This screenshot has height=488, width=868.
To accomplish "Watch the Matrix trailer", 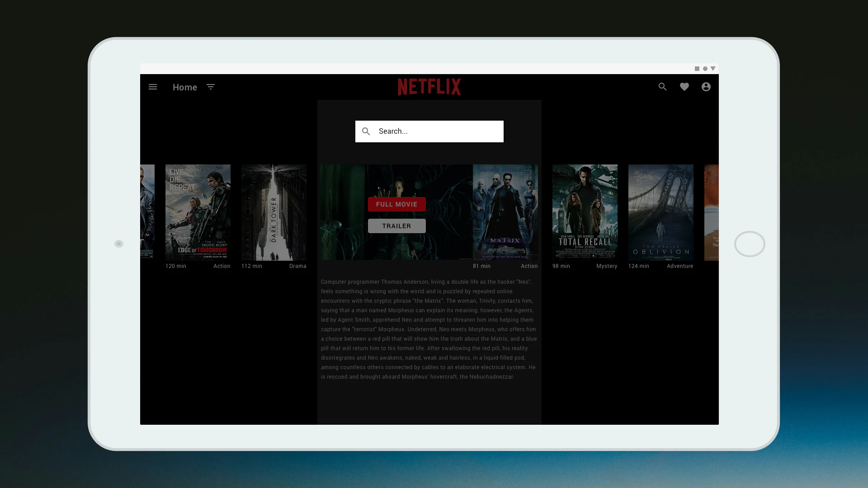I will (396, 226).
